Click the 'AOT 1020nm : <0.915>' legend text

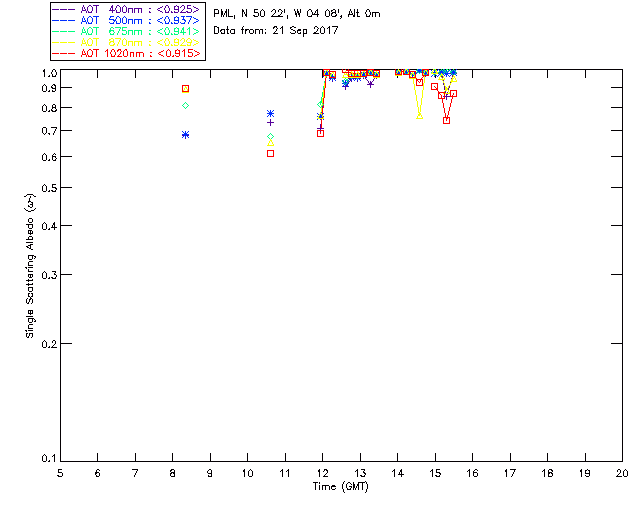(140, 53)
